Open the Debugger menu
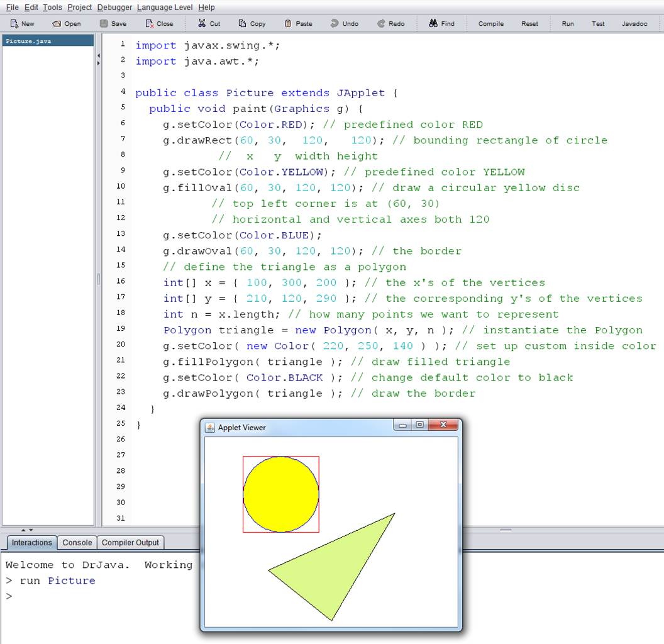 [x=115, y=7]
